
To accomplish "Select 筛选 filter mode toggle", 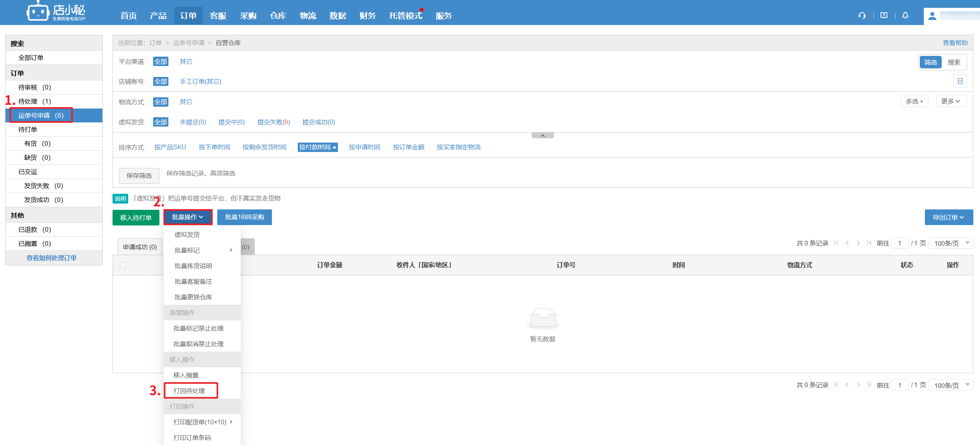I will tap(930, 63).
